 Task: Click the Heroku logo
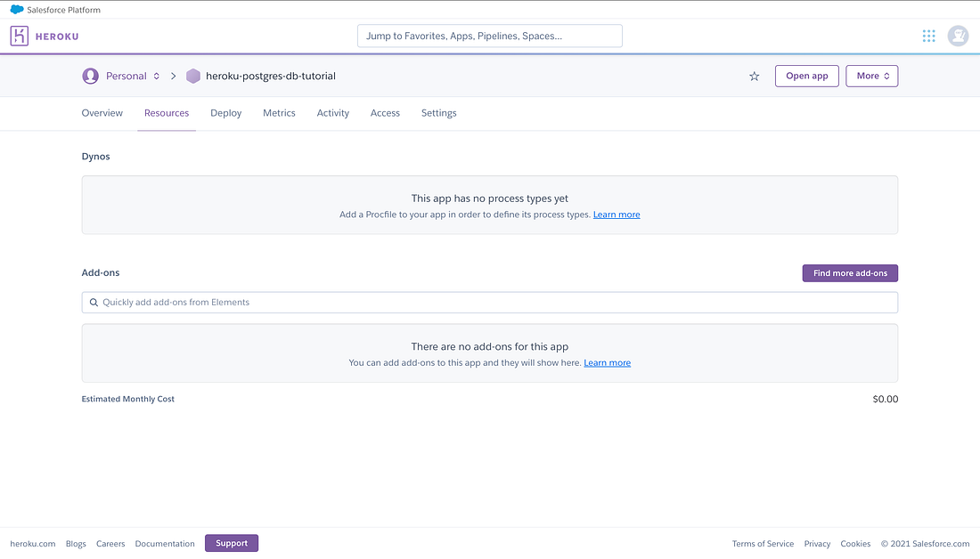coord(44,36)
